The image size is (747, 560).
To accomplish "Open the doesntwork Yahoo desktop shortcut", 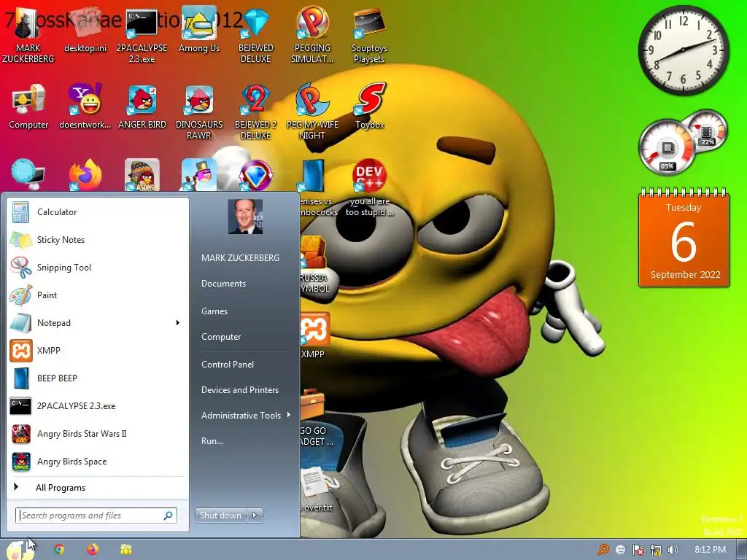I will coord(85,107).
